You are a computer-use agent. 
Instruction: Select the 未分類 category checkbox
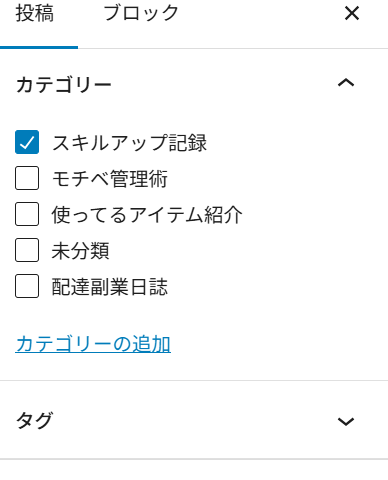tap(27, 250)
